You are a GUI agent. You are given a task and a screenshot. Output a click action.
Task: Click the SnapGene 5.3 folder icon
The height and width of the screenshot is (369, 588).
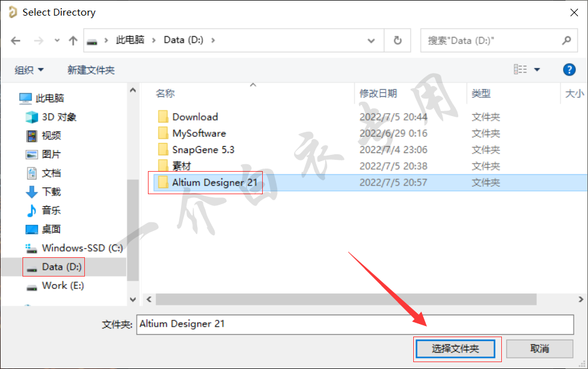click(163, 150)
